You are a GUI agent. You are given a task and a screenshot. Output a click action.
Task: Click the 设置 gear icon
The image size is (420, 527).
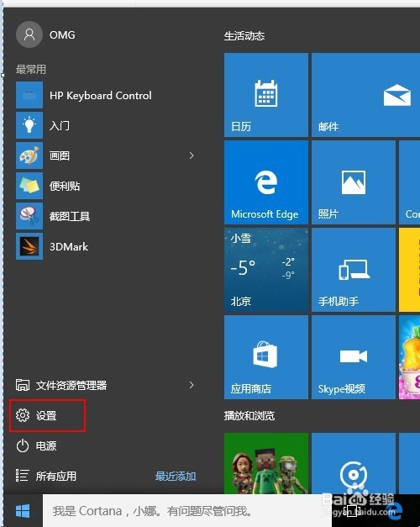click(x=23, y=415)
